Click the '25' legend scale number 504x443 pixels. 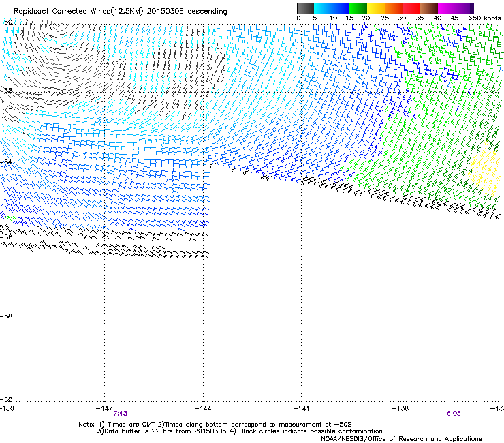pyautogui.click(x=385, y=18)
